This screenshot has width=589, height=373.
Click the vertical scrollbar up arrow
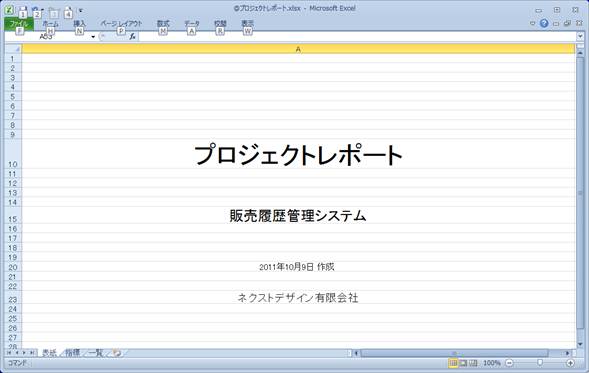pos(580,54)
